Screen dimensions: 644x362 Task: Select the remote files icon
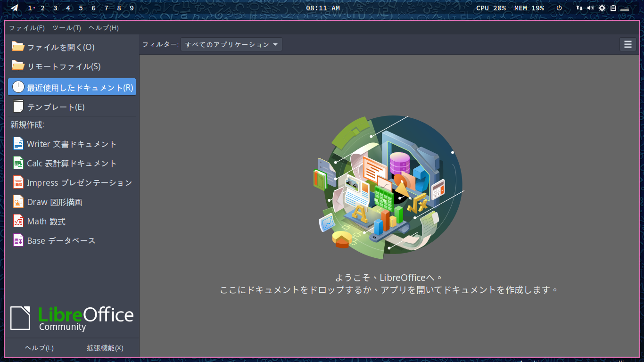(x=17, y=66)
